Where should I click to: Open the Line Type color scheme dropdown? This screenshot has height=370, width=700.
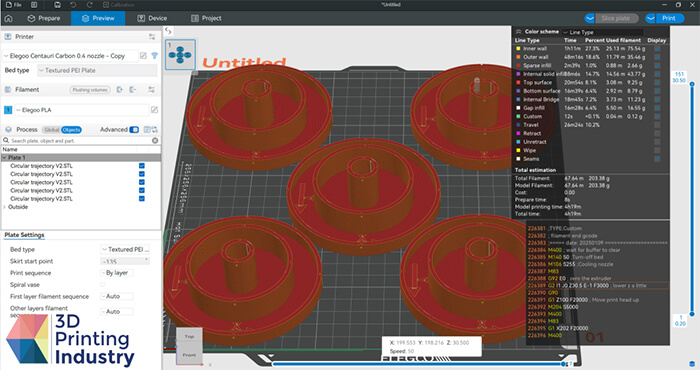602,32
